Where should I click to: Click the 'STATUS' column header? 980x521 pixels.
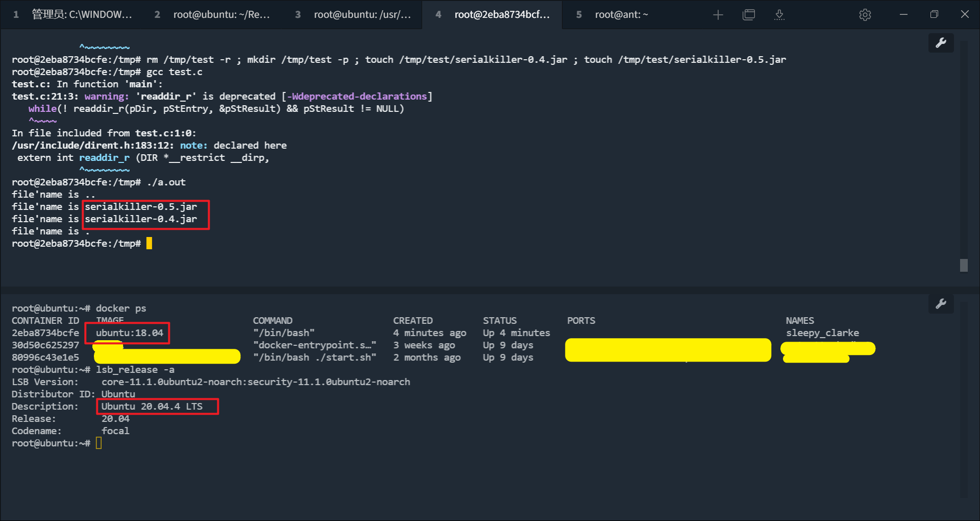[500, 321]
